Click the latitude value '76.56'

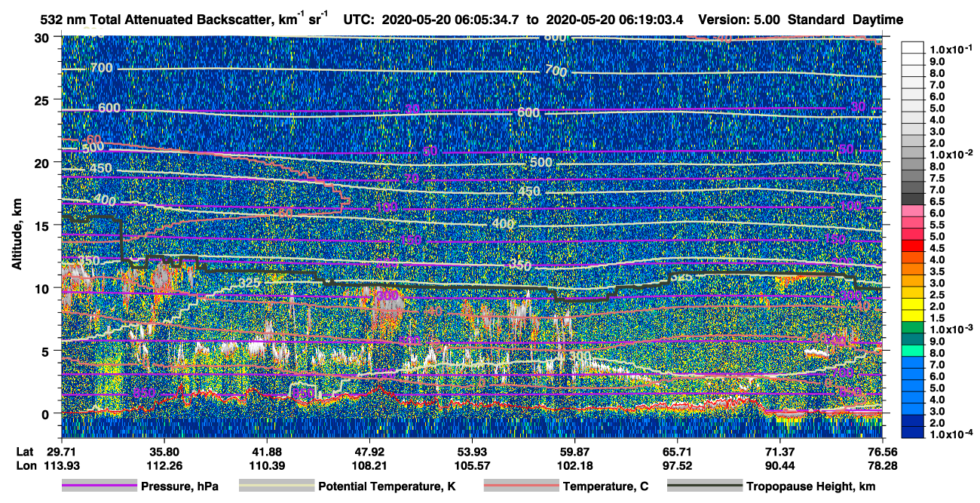coord(882,452)
